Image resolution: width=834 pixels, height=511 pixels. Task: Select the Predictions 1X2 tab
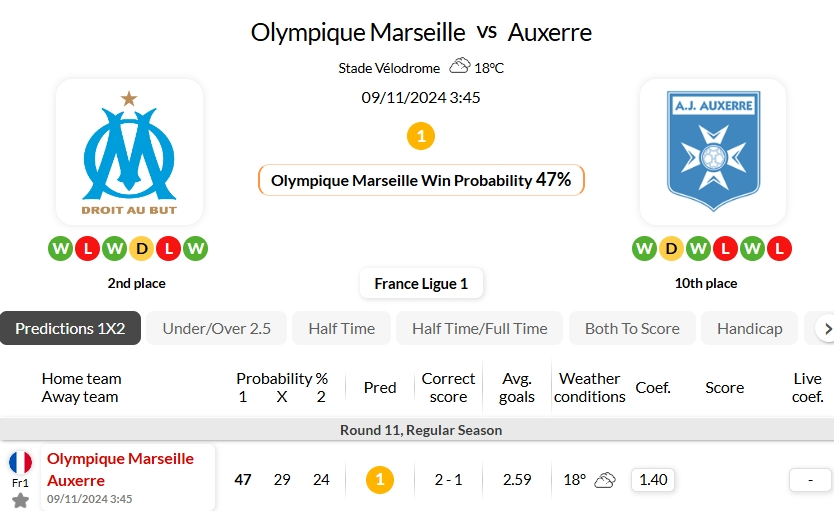(x=70, y=328)
